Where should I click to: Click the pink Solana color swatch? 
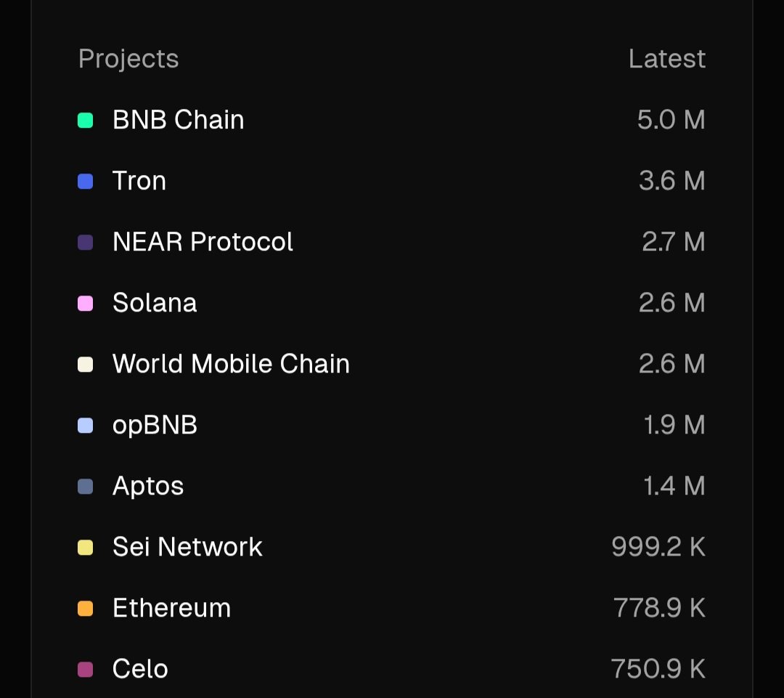86,304
